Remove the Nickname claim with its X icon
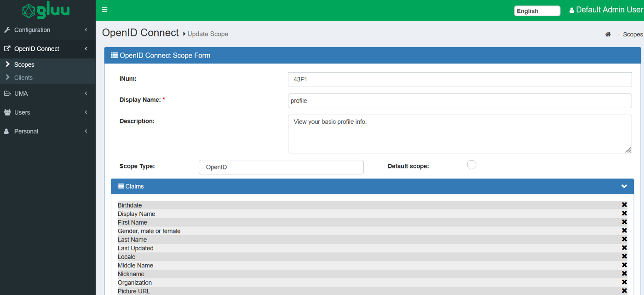 point(624,273)
